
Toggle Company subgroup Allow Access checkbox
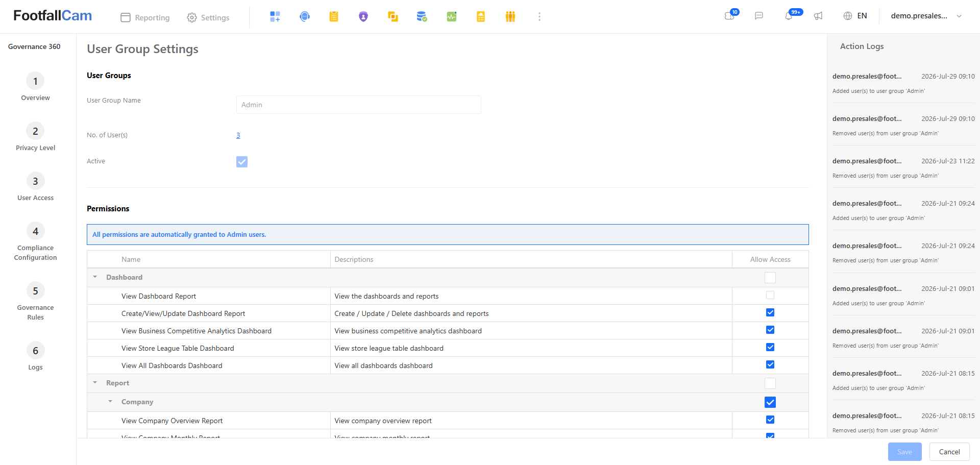[770, 402]
